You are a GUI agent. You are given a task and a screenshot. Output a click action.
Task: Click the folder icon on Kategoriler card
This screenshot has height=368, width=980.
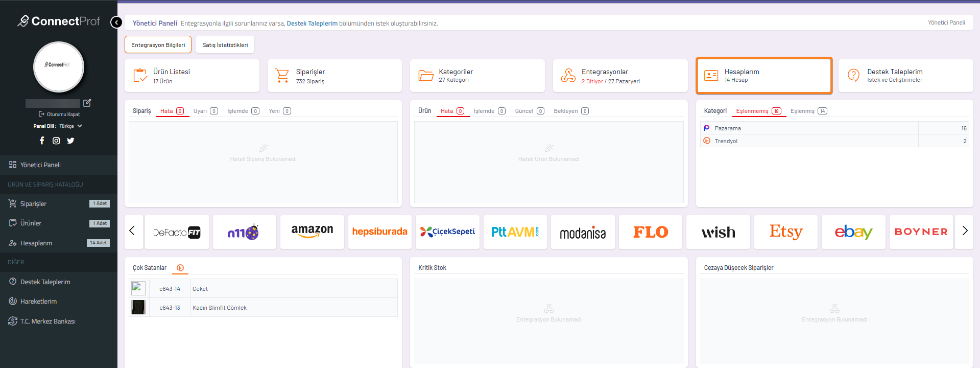(x=426, y=76)
